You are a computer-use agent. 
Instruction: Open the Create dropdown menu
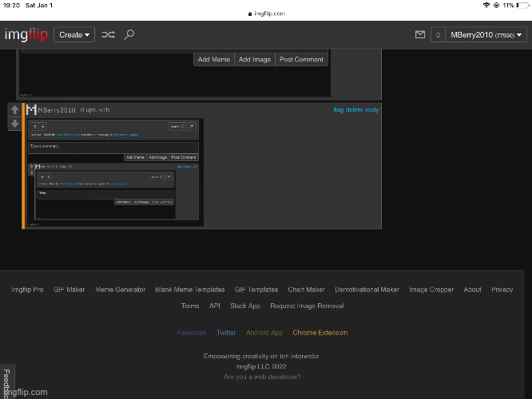[74, 34]
